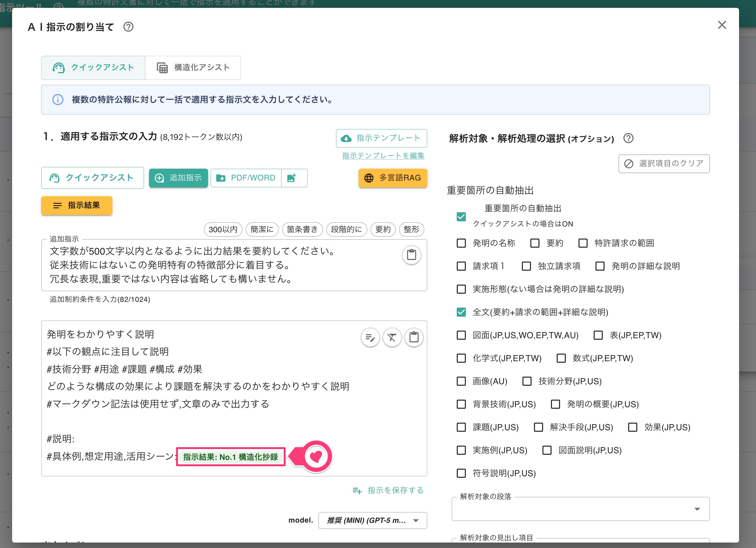Check 画像(AU) checkbox
756x548 pixels.
461,381
